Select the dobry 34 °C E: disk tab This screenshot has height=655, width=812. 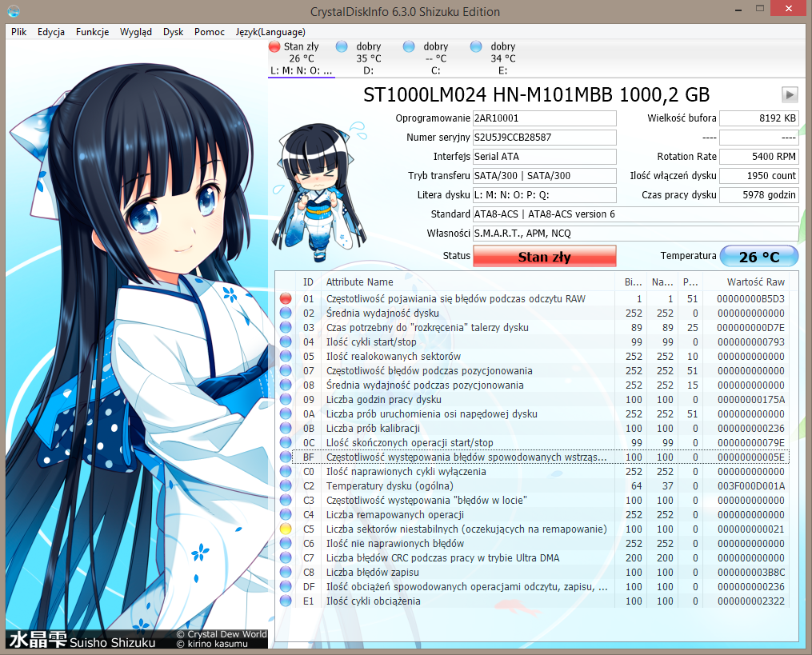[503, 58]
